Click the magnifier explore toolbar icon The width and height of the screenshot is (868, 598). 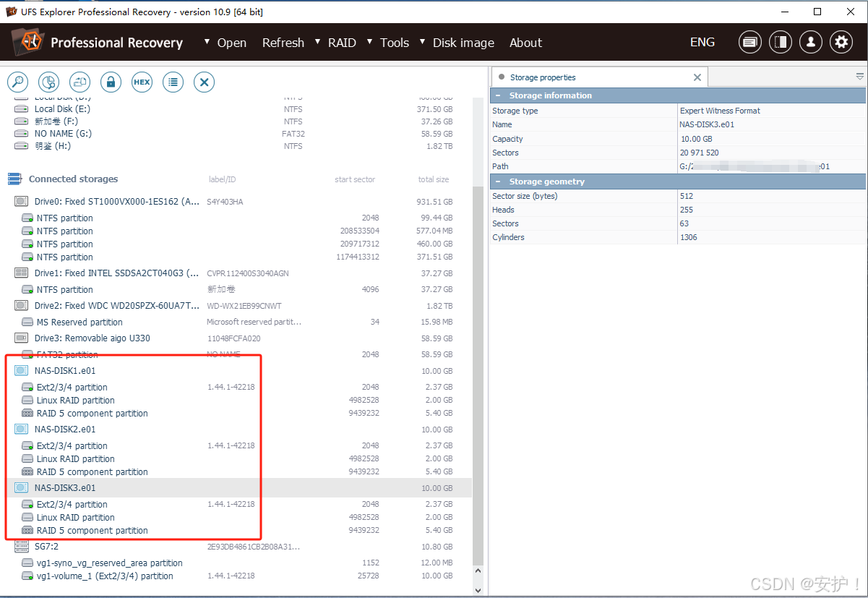(17, 82)
